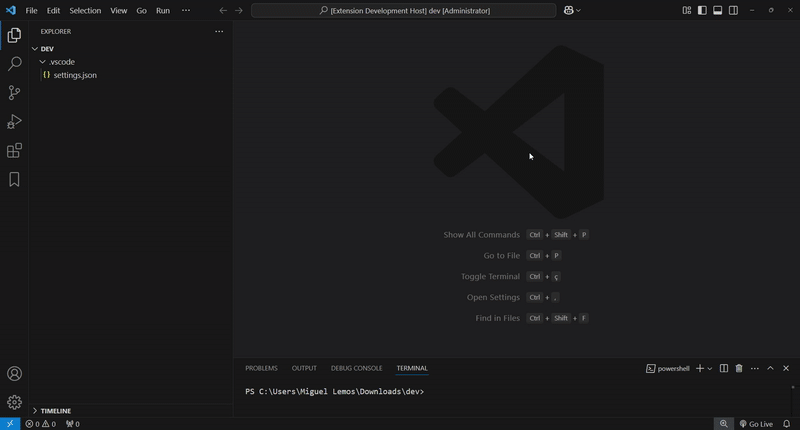Kill terminal with the trash icon
Screen dimensions: 800x430
tap(739, 368)
